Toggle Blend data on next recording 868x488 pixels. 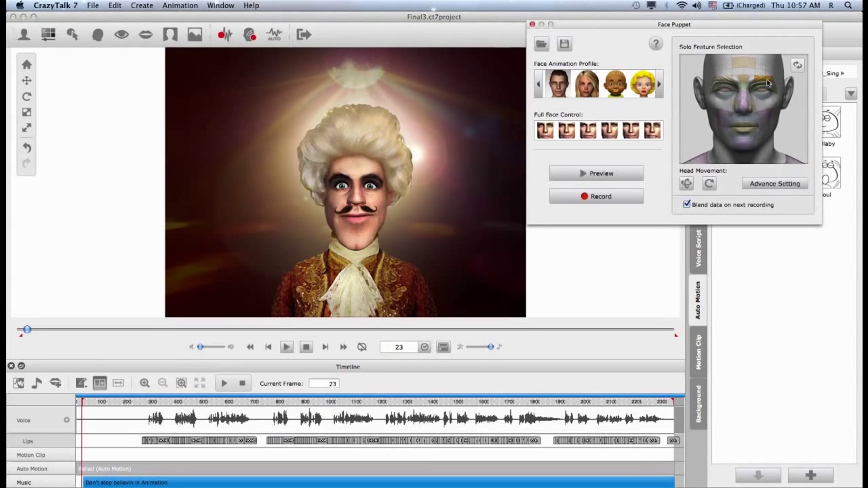click(x=686, y=204)
